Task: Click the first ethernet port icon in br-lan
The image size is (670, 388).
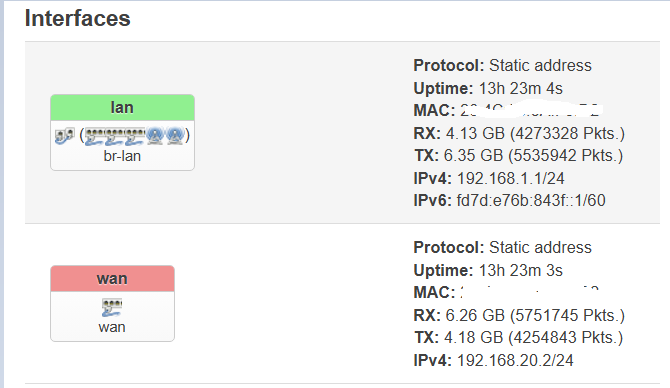Action: coord(94,136)
